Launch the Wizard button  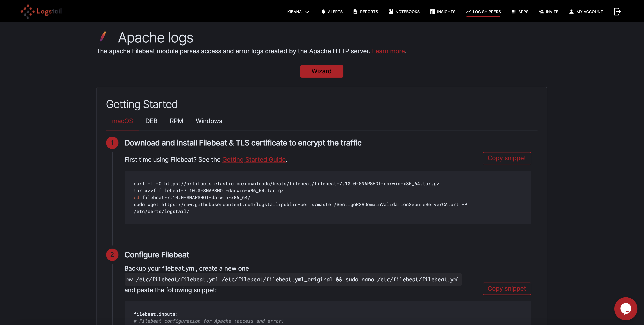[x=321, y=71]
